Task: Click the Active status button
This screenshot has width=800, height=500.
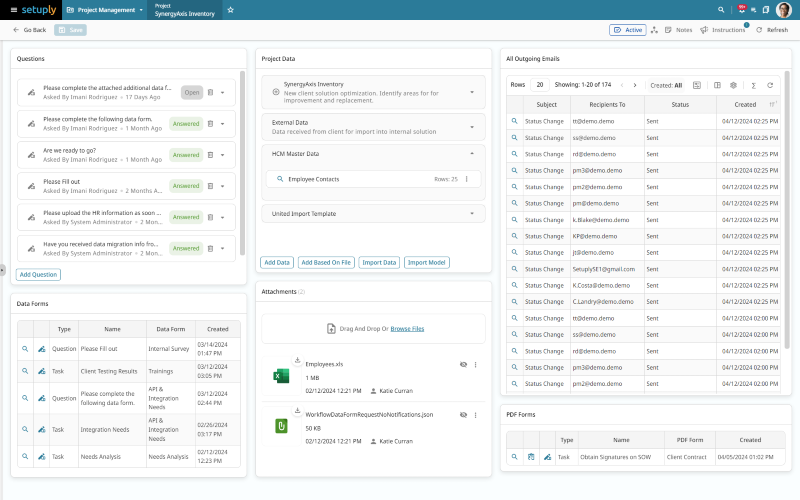Action: (x=628, y=30)
